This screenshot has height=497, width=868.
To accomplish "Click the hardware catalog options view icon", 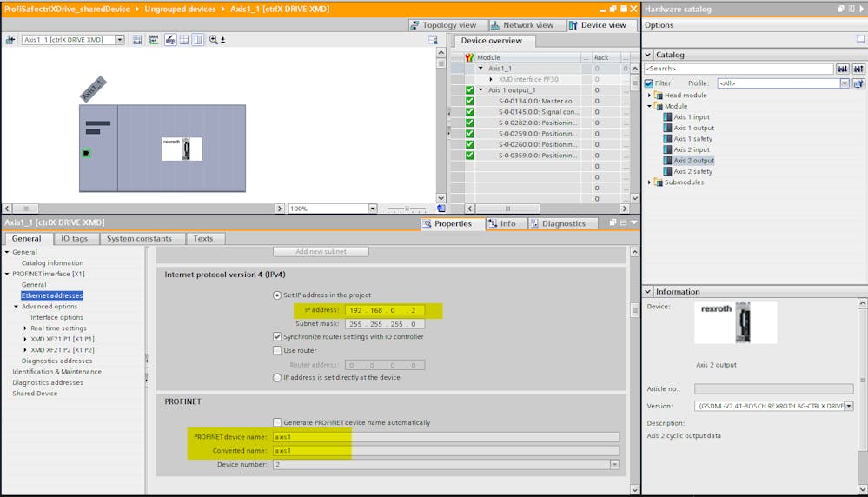I will 860,39.
